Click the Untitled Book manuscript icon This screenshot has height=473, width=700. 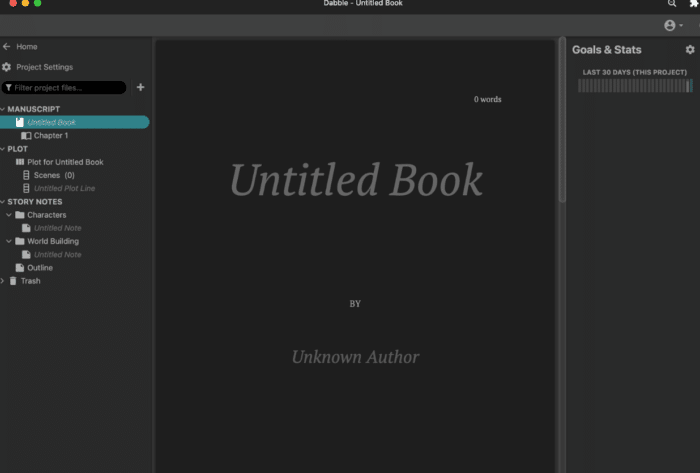pyautogui.click(x=20, y=122)
